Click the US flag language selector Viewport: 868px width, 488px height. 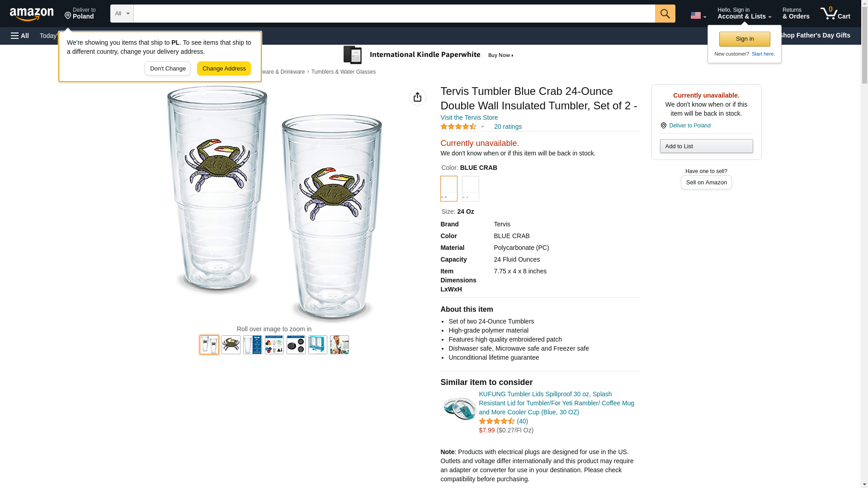coord(698,15)
